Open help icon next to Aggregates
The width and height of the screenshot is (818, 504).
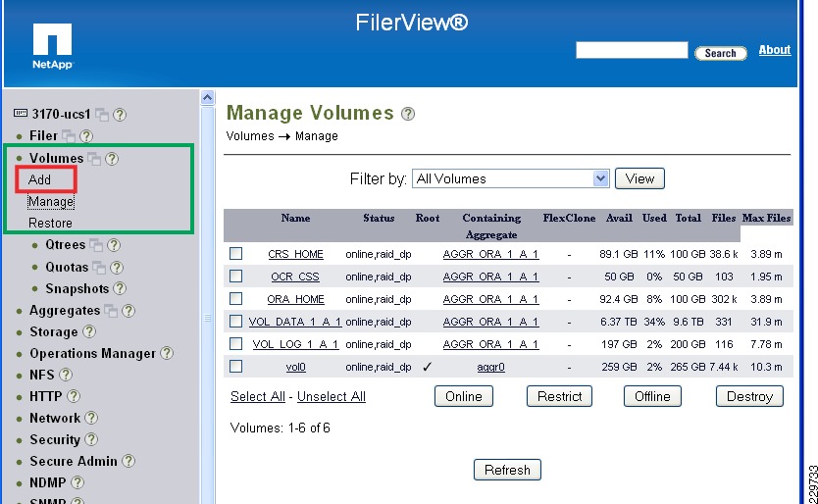tap(128, 311)
